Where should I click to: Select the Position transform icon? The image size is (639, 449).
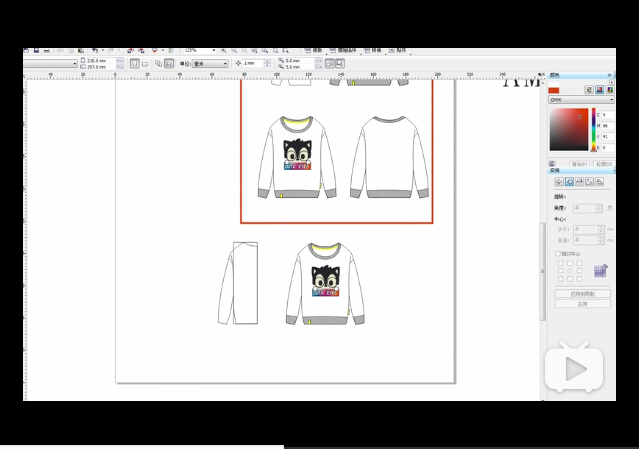click(559, 182)
